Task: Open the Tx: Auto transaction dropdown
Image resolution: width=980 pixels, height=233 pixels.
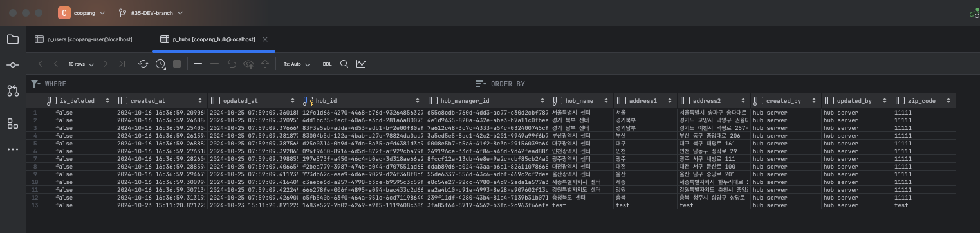Action: pos(297,64)
